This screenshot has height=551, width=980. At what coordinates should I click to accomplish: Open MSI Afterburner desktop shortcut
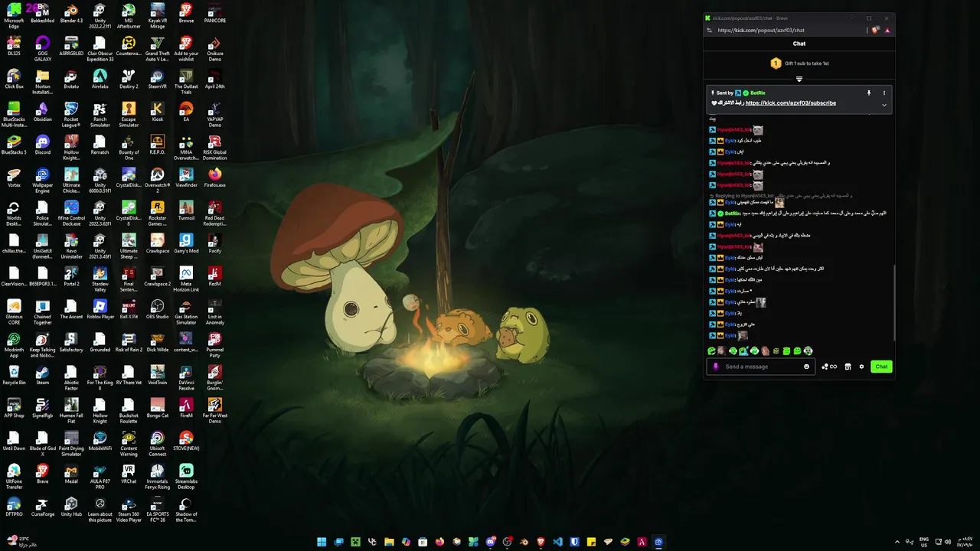(x=129, y=16)
